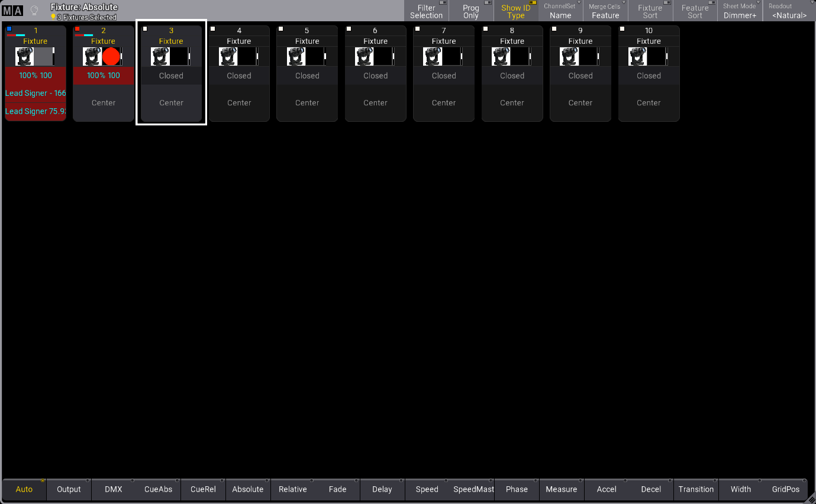Click the red color circle on fixture 2

tap(111, 56)
